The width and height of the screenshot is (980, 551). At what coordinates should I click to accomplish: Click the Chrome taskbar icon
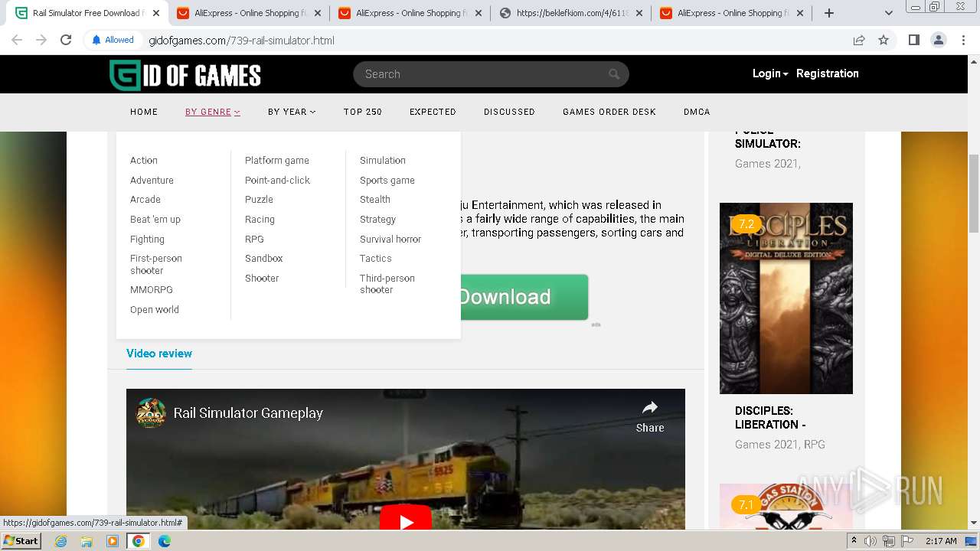coord(139,541)
